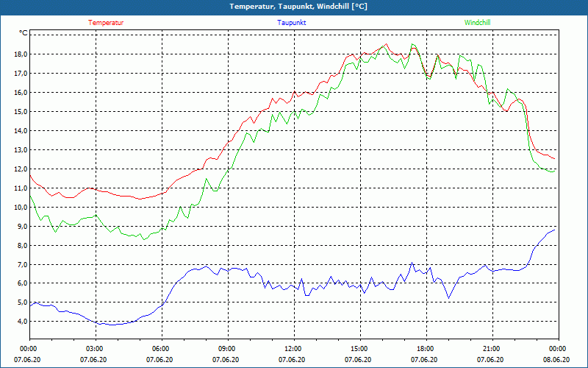Image resolution: width=588 pixels, height=368 pixels.
Task: Click the "6,0" y-axis value
Action: 22,283
